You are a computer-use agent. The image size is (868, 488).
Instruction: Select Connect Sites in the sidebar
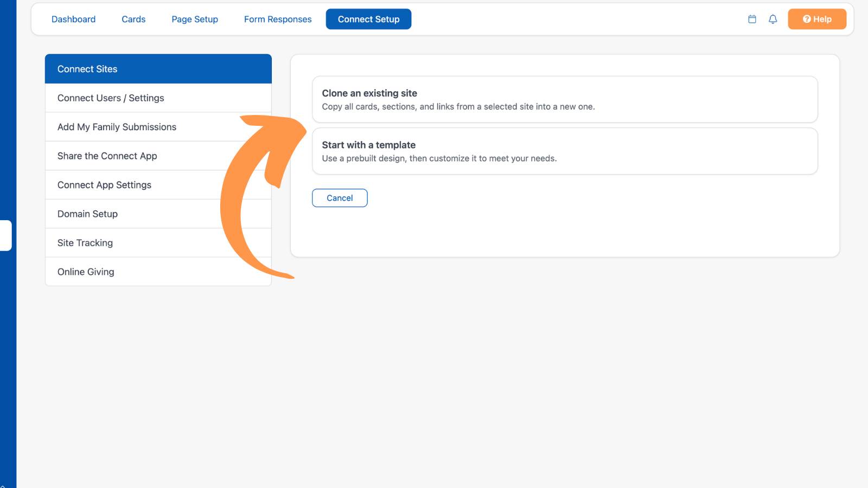tap(158, 69)
